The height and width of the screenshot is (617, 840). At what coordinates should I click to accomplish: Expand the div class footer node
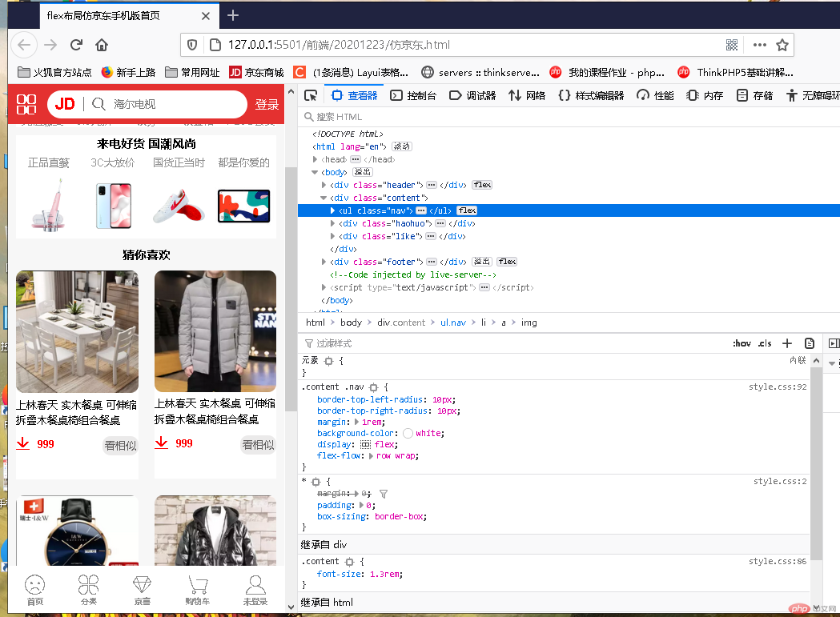click(x=324, y=262)
